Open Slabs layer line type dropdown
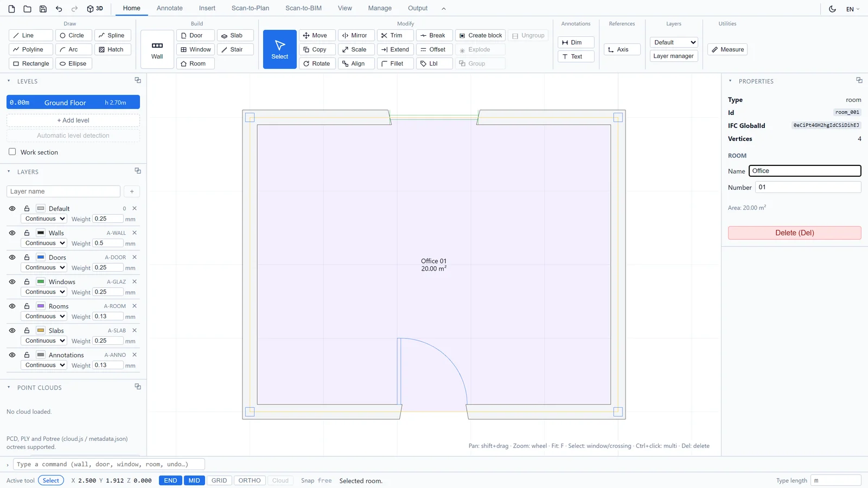The width and height of the screenshot is (868, 488). (x=43, y=341)
